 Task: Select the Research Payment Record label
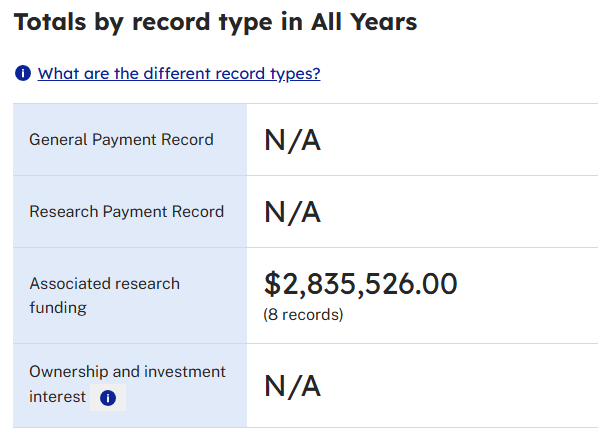pos(127,212)
